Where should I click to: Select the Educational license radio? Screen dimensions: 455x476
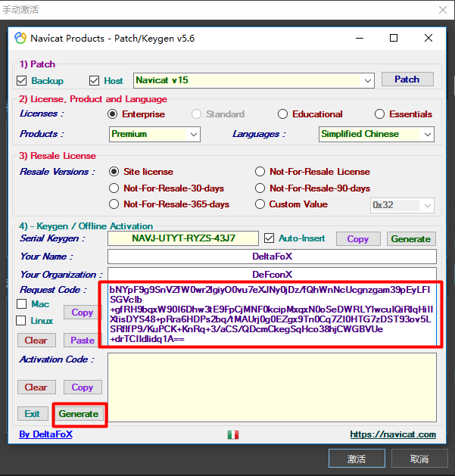(282, 114)
